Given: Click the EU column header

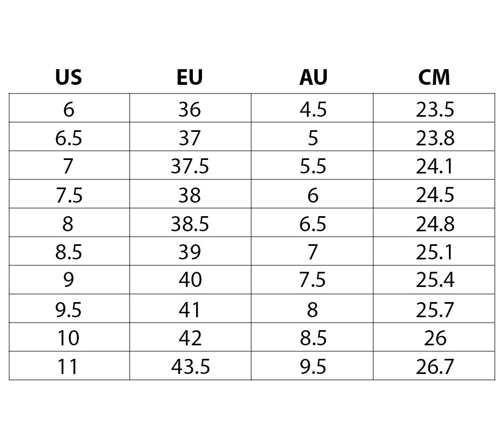Looking at the screenshot, I should pyautogui.click(x=190, y=77).
